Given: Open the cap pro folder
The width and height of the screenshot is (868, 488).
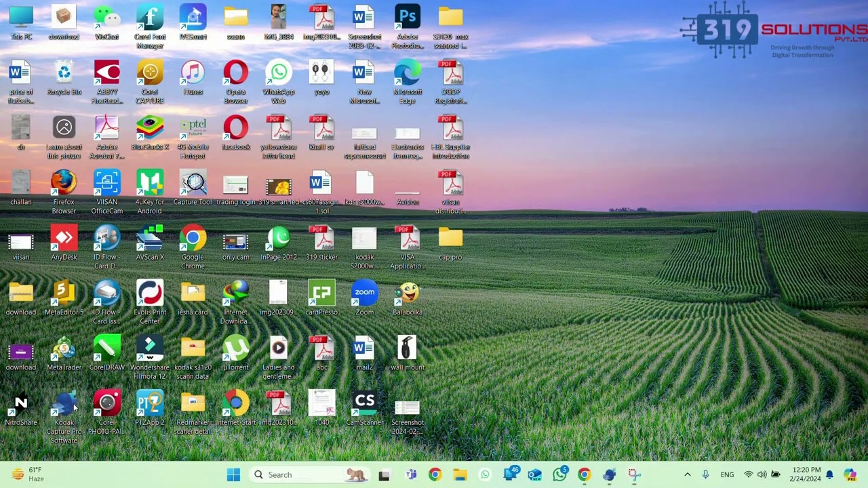Looking at the screenshot, I should pyautogui.click(x=450, y=243).
